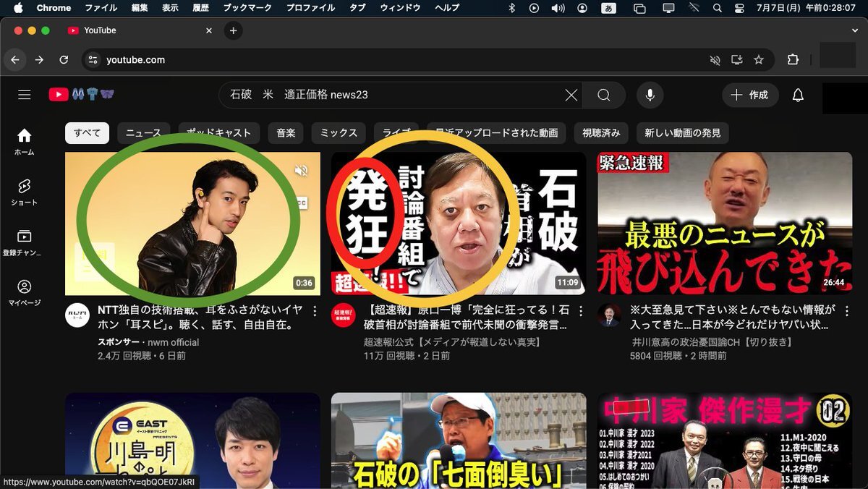Open the 超速報!公式 channel avatar
868x489 pixels.
(344, 315)
